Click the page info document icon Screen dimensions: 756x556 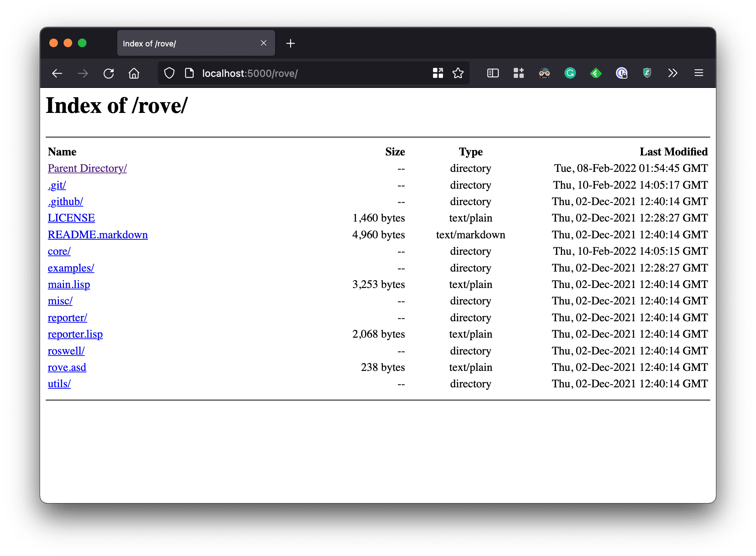(x=189, y=73)
